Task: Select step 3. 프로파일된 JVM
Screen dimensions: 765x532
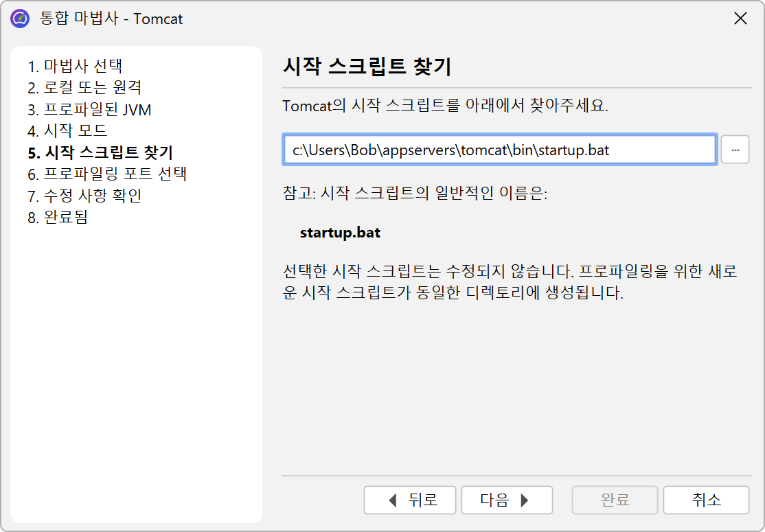Action: coord(89,109)
